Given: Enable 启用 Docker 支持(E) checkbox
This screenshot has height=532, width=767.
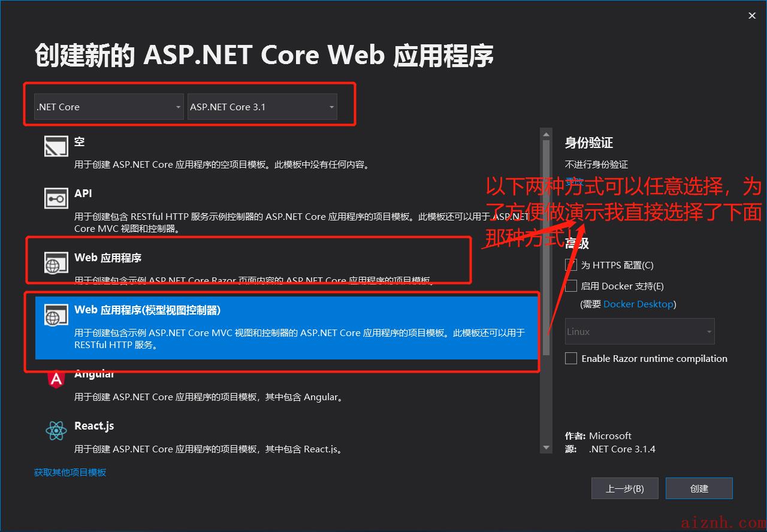Looking at the screenshot, I should click(x=571, y=286).
